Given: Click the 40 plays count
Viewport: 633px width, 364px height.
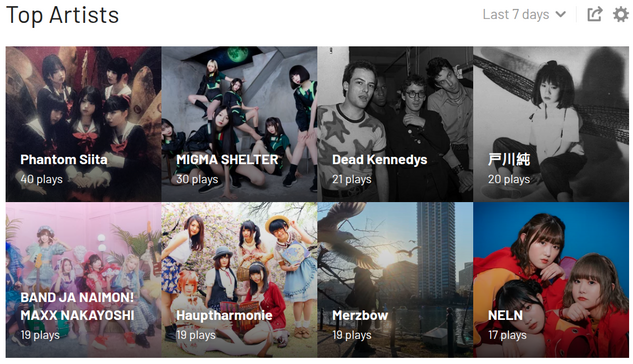Looking at the screenshot, I should coord(41,179).
